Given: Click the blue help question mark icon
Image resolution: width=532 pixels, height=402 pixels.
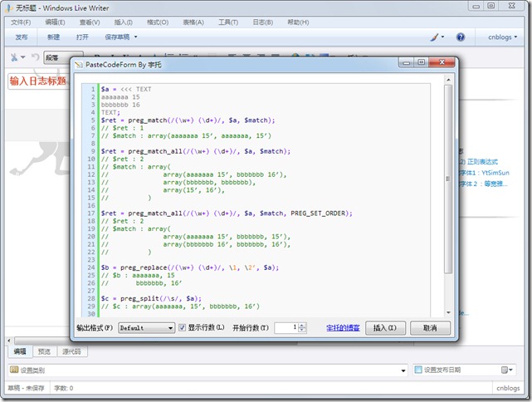Looking at the screenshot, I should tap(461, 37).
